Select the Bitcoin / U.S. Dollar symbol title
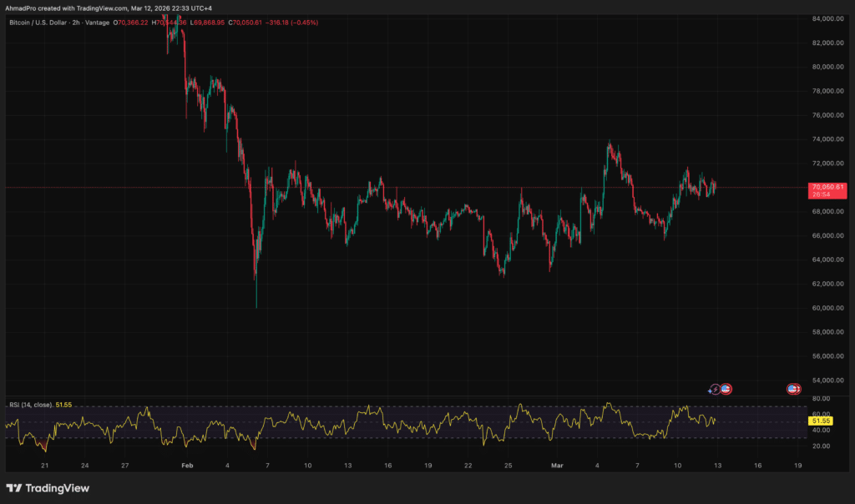Image resolution: width=855 pixels, height=504 pixels. pos(42,22)
